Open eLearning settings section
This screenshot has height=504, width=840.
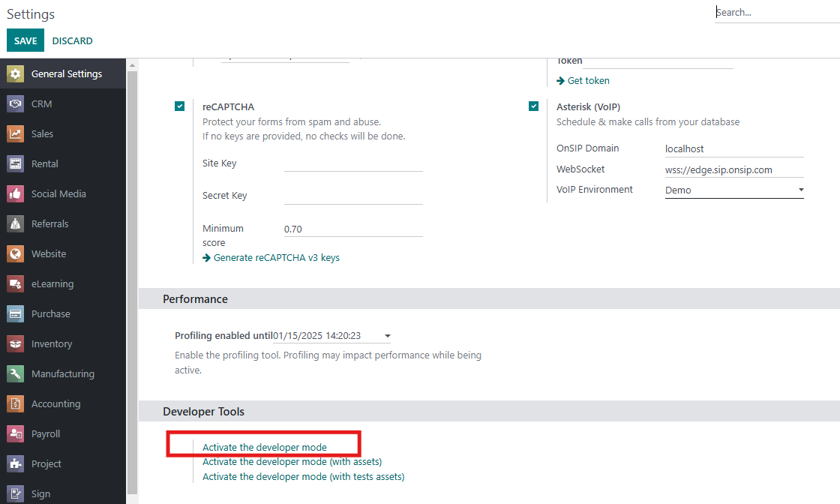coord(63,283)
